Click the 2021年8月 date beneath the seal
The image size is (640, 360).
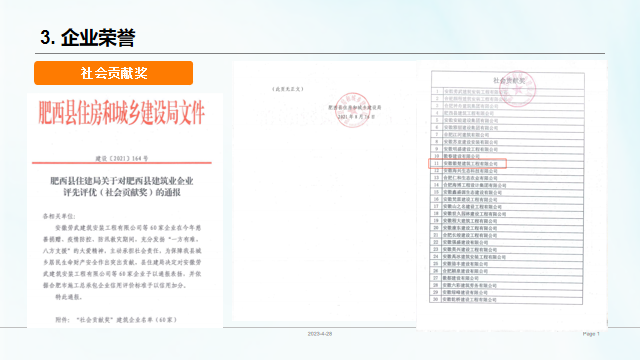point(356,116)
